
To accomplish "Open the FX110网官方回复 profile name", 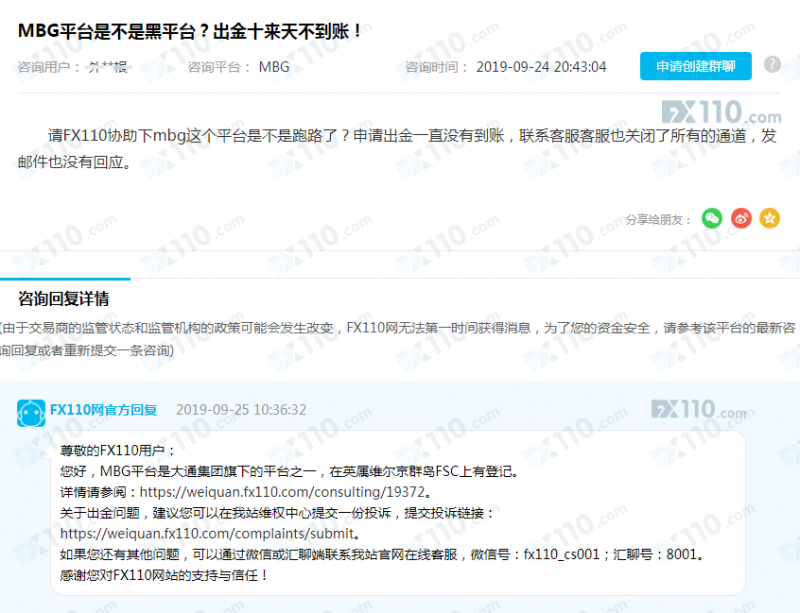I will [x=104, y=410].
